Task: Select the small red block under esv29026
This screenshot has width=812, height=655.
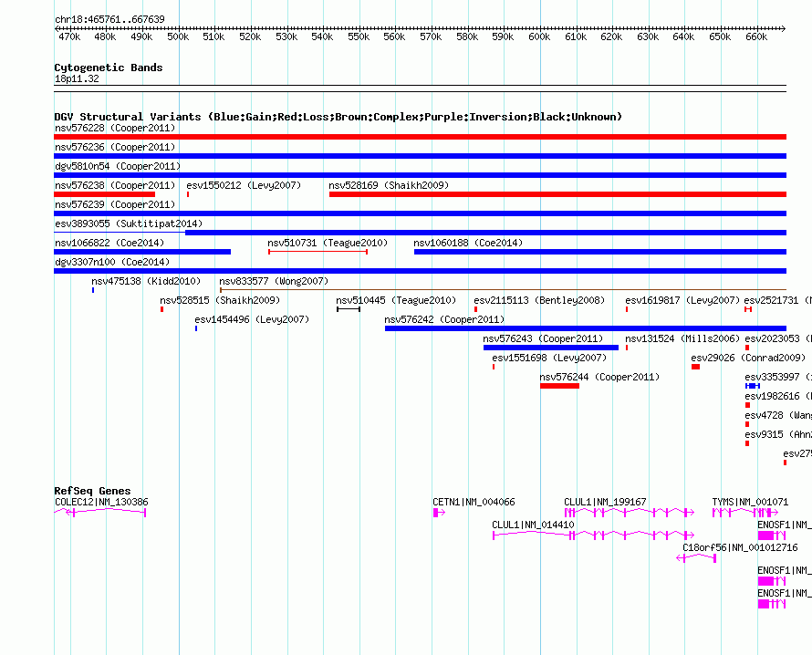Action: tap(695, 367)
